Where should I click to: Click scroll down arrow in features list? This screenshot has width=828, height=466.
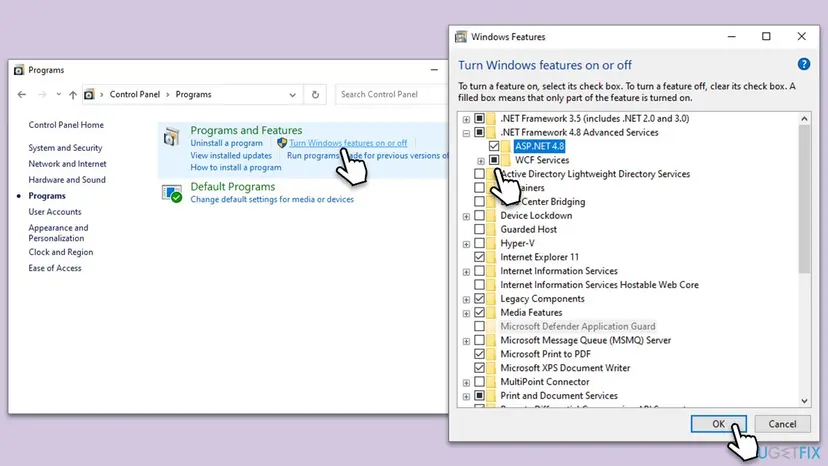coord(804,401)
